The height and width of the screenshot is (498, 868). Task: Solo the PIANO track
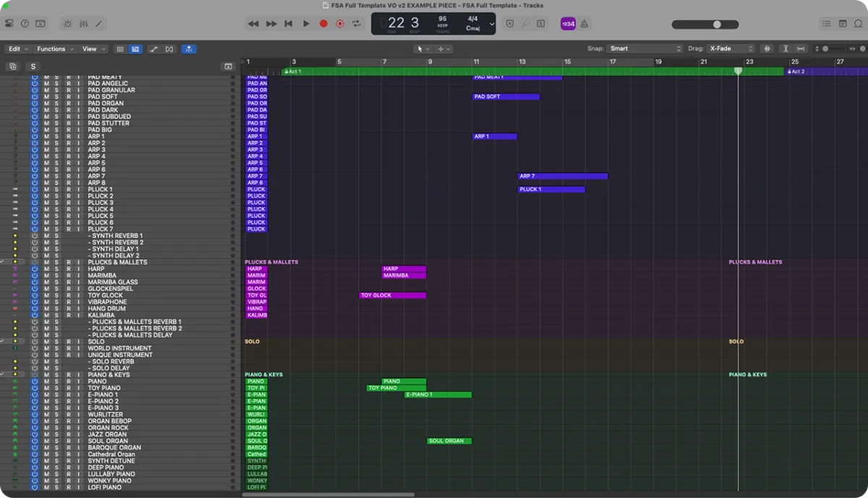(56, 381)
